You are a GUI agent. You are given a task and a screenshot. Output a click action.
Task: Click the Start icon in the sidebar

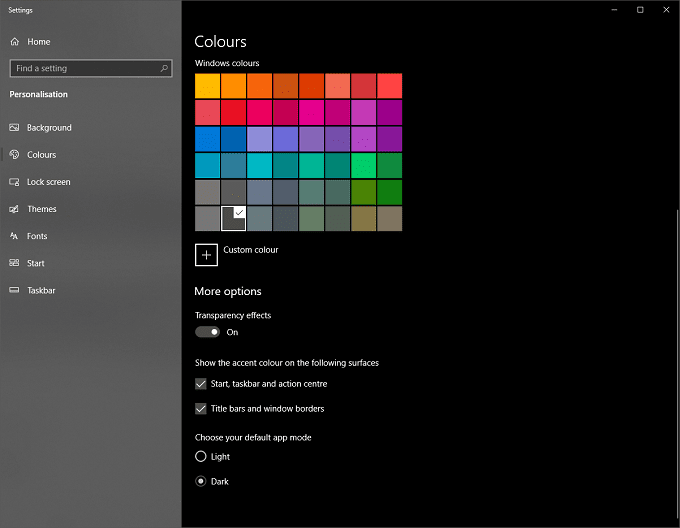point(15,263)
